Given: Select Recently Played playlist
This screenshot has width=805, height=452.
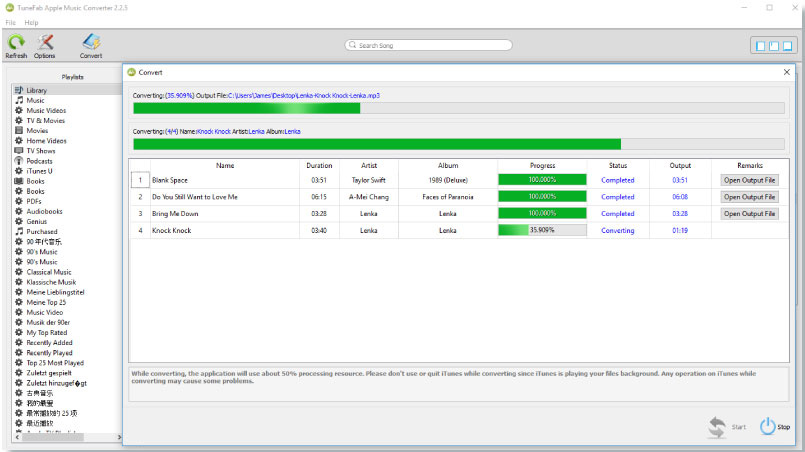Looking at the screenshot, I should click(49, 353).
